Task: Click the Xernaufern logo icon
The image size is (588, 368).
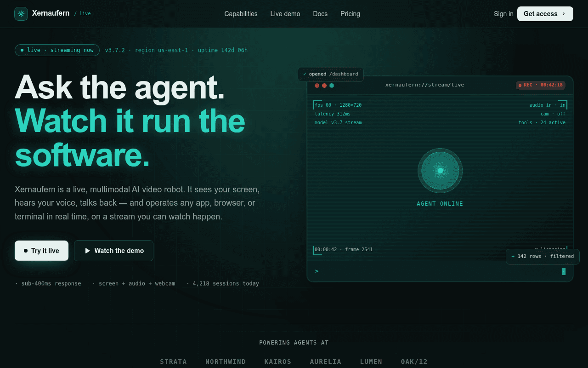Action: click(21, 14)
